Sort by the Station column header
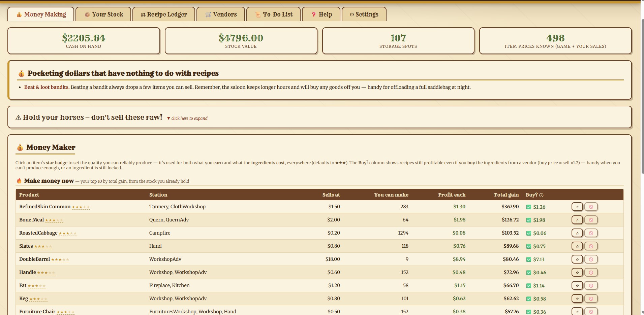The height and width of the screenshot is (315, 644). point(158,195)
